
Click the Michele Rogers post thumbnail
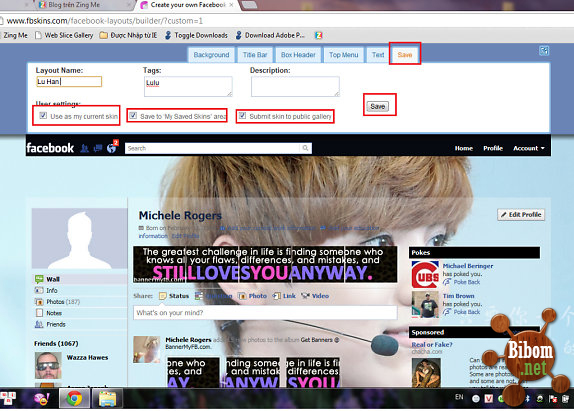tap(147, 350)
